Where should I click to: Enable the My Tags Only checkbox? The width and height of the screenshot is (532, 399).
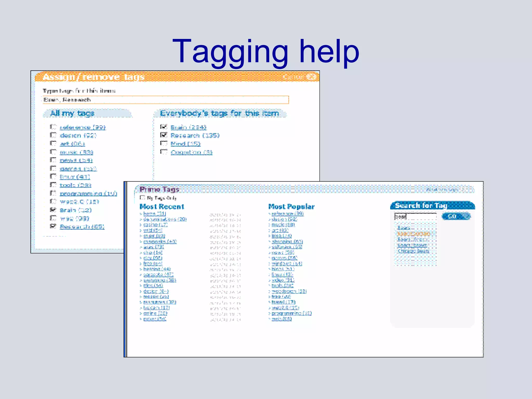click(x=142, y=198)
